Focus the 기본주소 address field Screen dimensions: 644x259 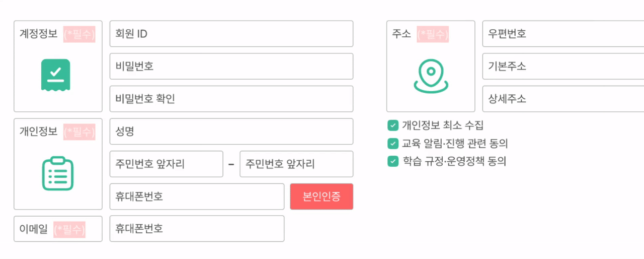point(562,67)
